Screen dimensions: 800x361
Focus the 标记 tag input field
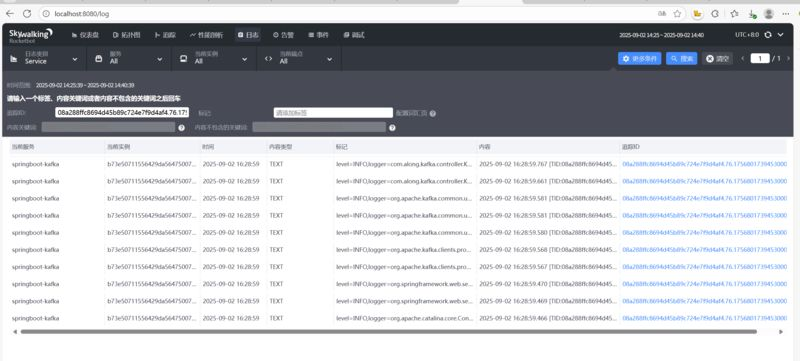point(333,113)
